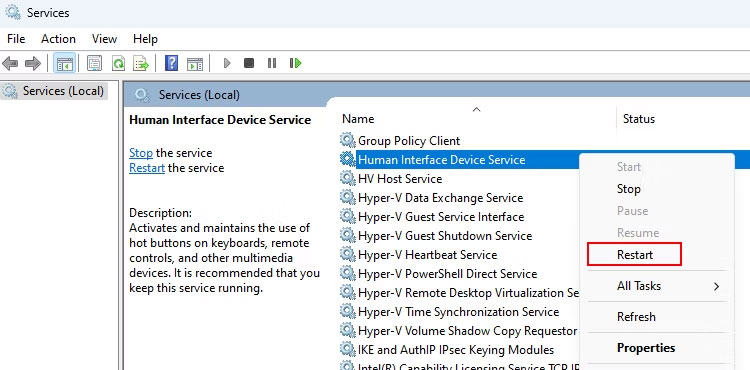Click the Stop Service square icon

[x=249, y=63]
